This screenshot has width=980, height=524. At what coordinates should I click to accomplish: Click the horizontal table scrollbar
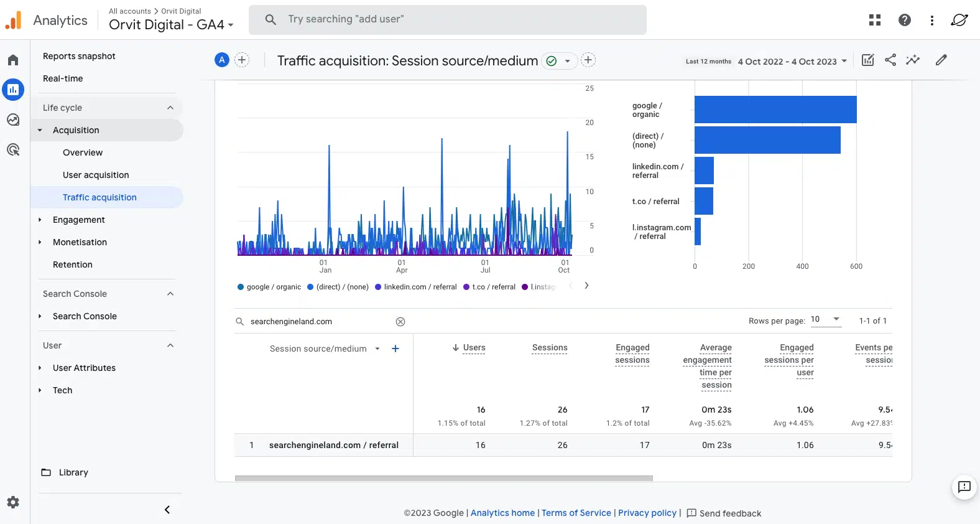443,478
